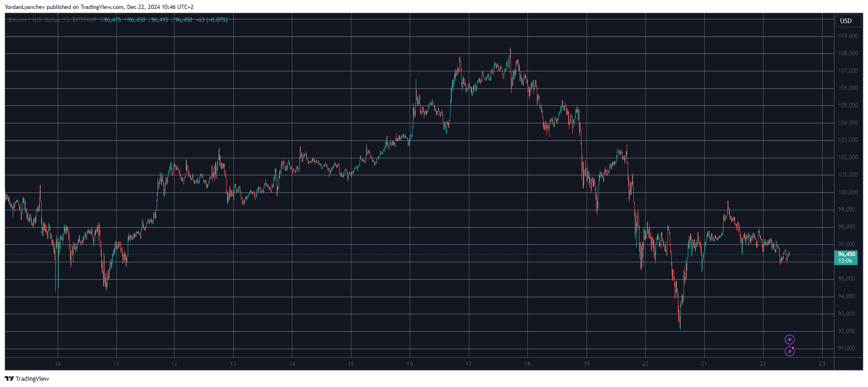This screenshot has height=387, width=868.
Task: Click the purple sparkle indicator icon
Action: coord(789,340)
